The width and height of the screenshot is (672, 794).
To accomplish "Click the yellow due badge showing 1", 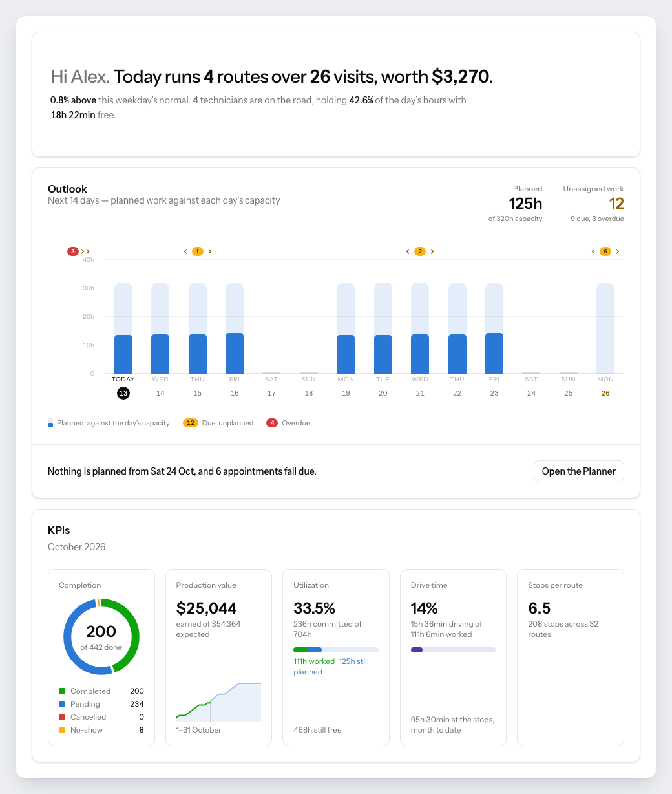I will 198,252.
